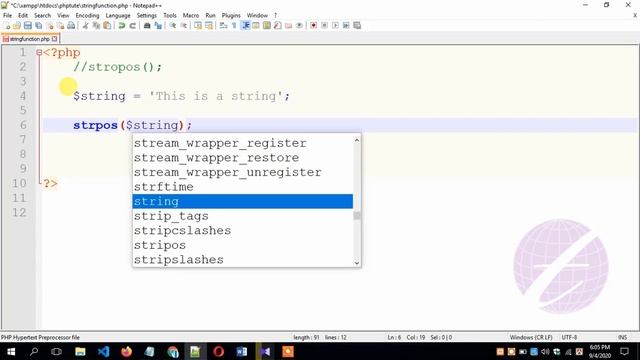This screenshot has width=640, height=360.
Task: Click the Save All toolbar icon
Action: [39, 26]
